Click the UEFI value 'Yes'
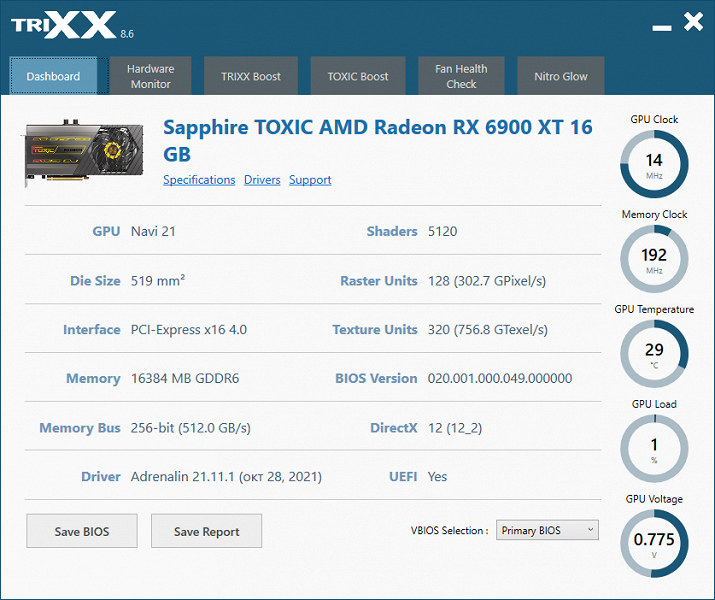715x600 pixels. point(437,476)
